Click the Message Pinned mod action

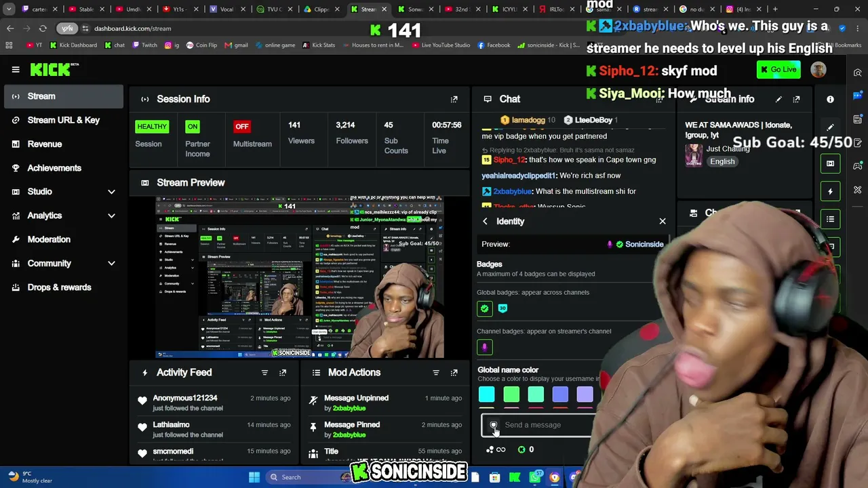click(x=384, y=429)
